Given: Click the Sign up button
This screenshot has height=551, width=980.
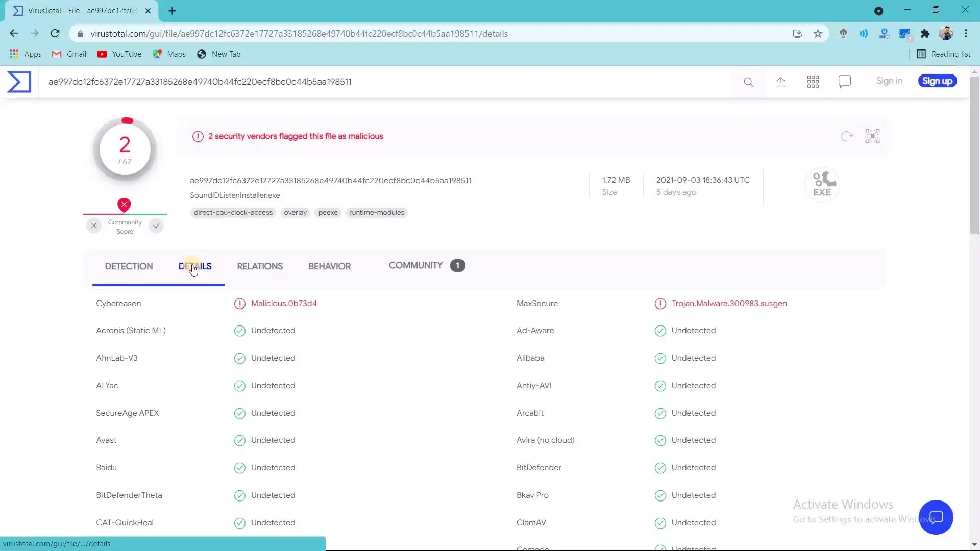Looking at the screenshot, I should point(937,81).
